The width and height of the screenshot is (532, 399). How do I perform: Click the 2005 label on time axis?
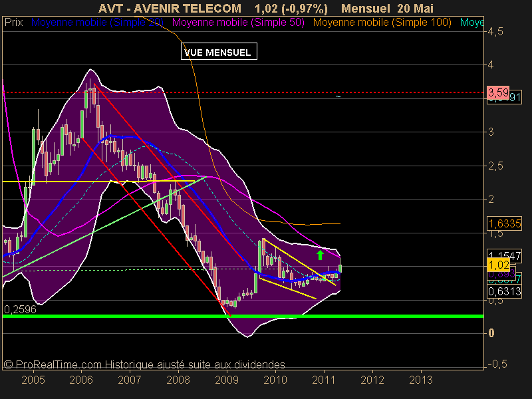(33, 380)
